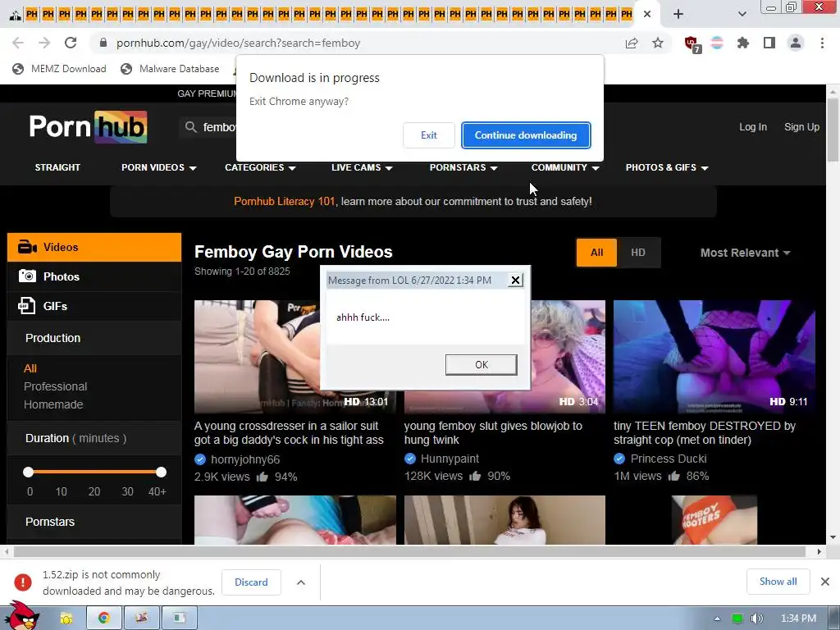
Task: Open the Chrome profile avatar
Action: [796, 43]
